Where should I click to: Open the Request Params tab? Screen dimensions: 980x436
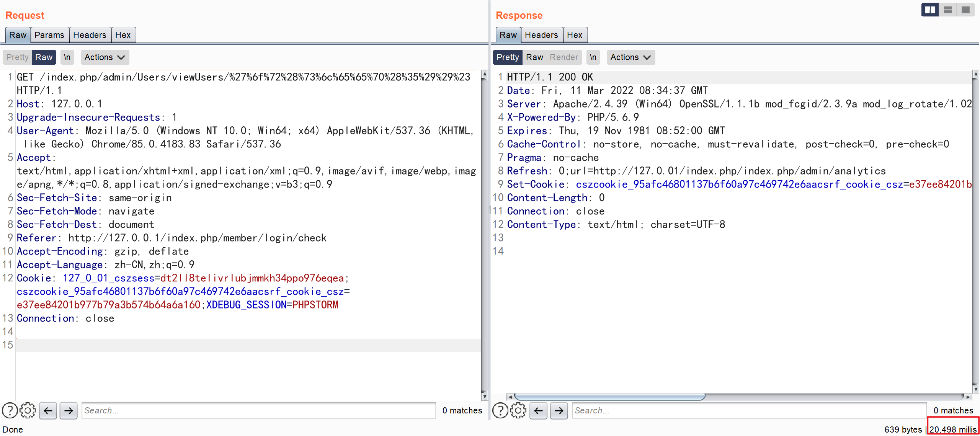[49, 35]
